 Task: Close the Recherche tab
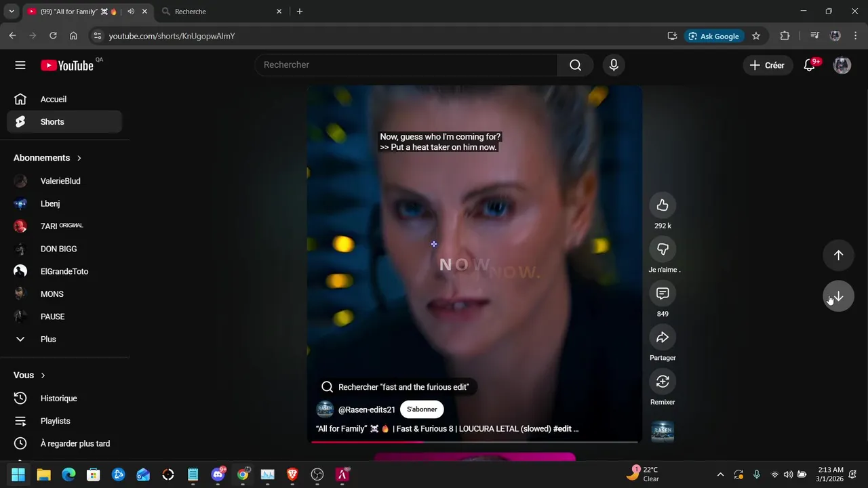279,12
